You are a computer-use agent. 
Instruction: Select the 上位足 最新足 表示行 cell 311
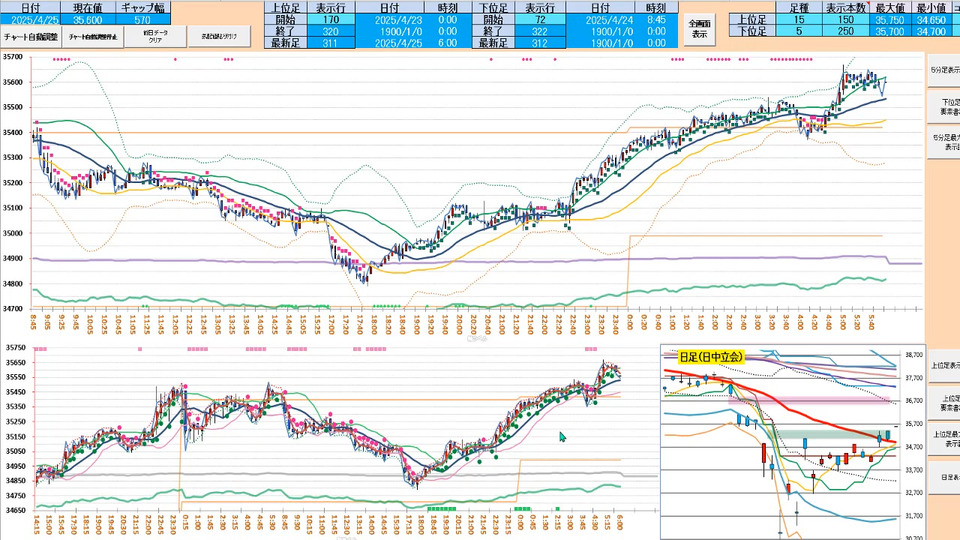(x=331, y=43)
